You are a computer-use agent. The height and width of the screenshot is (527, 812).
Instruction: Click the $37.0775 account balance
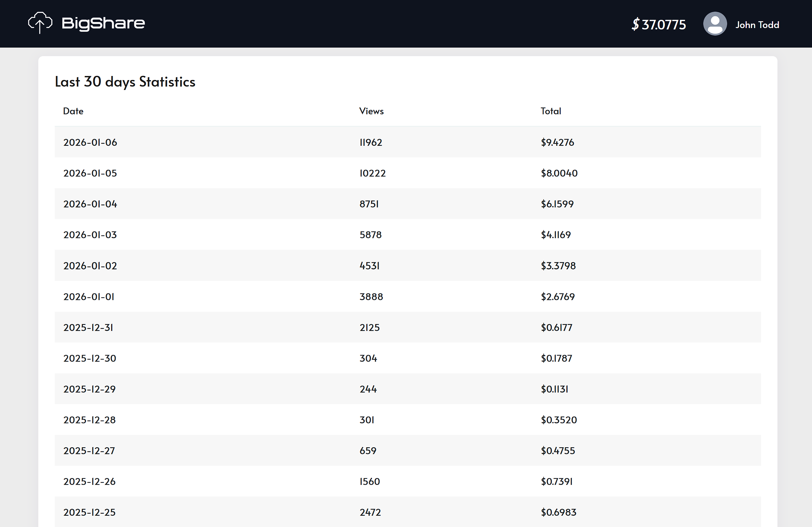(x=658, y=24)
